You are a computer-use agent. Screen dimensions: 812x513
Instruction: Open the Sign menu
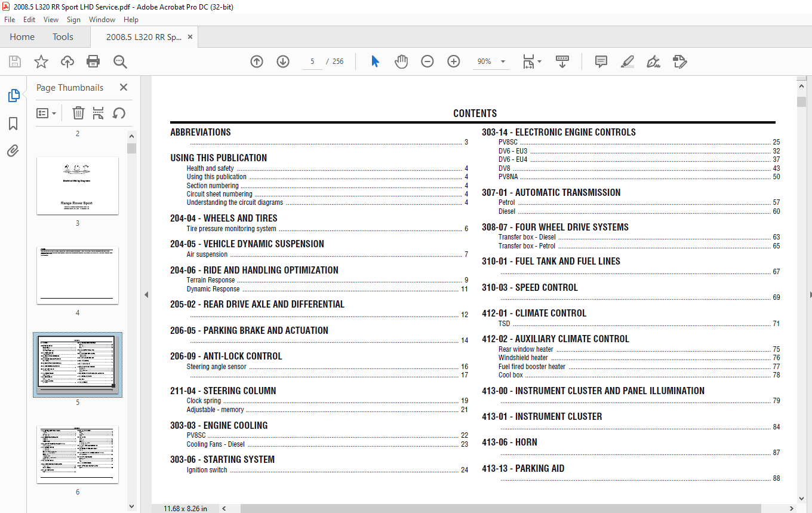[x=73, y=20]
